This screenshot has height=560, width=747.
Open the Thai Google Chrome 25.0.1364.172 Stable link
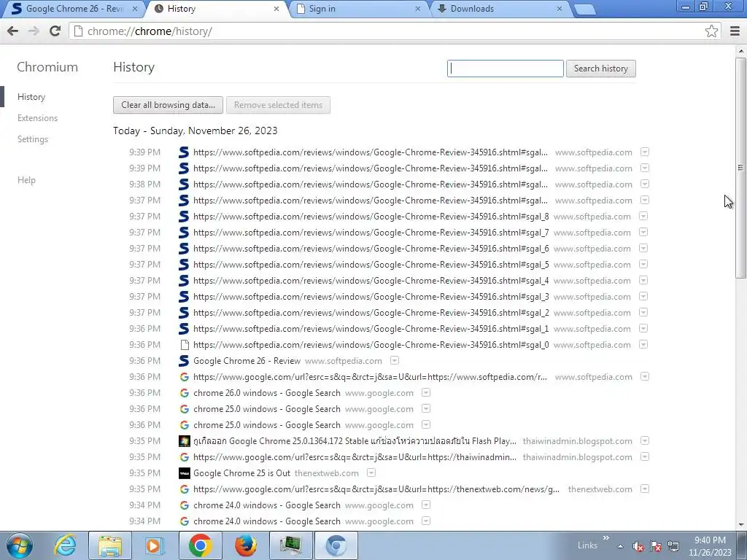(x=355, y=441)
